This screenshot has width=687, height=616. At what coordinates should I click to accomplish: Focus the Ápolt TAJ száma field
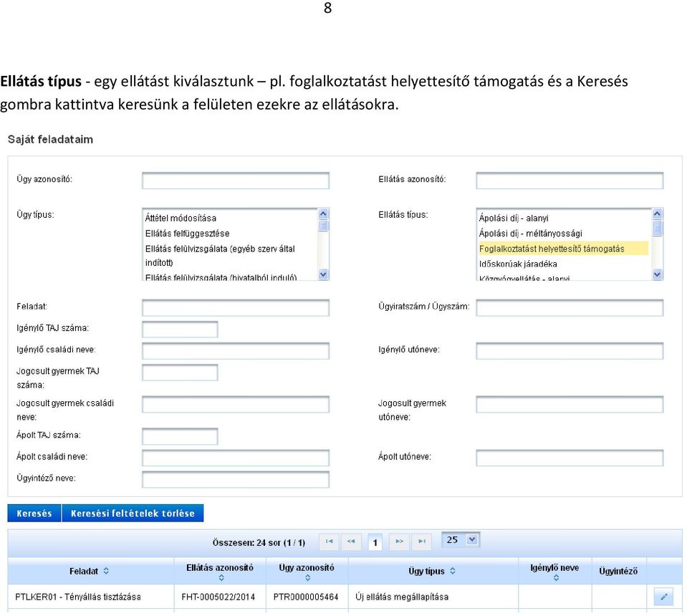180,436
